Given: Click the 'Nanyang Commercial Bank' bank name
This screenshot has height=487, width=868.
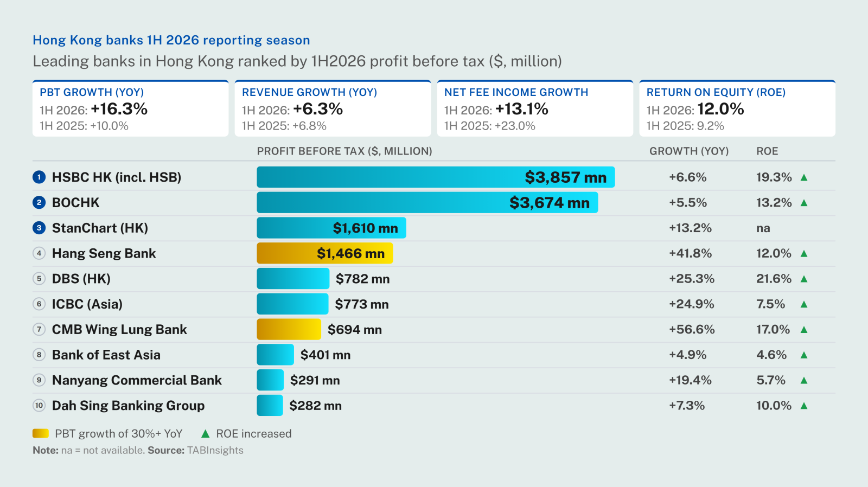Looking at the screenshot, I should tap(137, 381).
